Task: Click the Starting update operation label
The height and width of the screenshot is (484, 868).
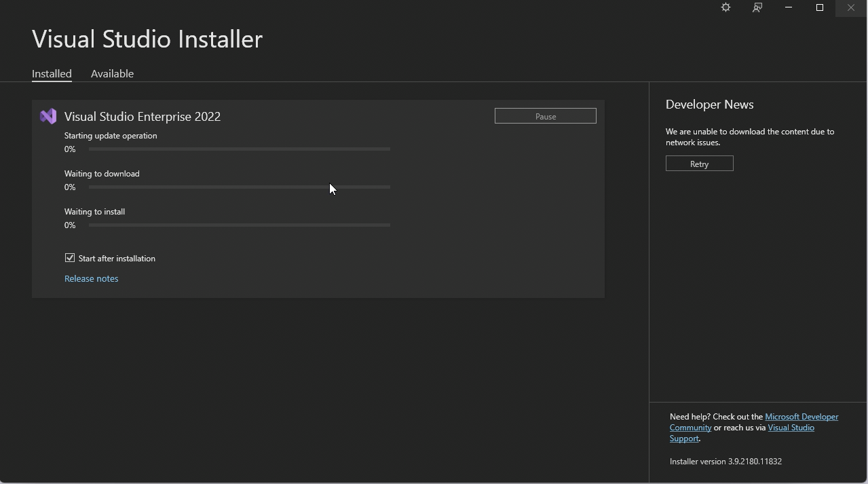Action: (x=111, y=136)
